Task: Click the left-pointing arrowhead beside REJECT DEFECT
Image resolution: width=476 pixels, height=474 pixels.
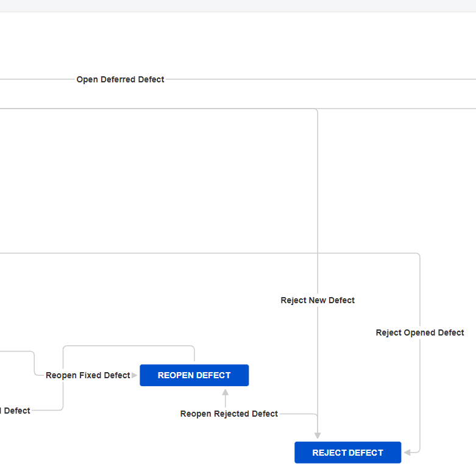Action: [407, 453]
